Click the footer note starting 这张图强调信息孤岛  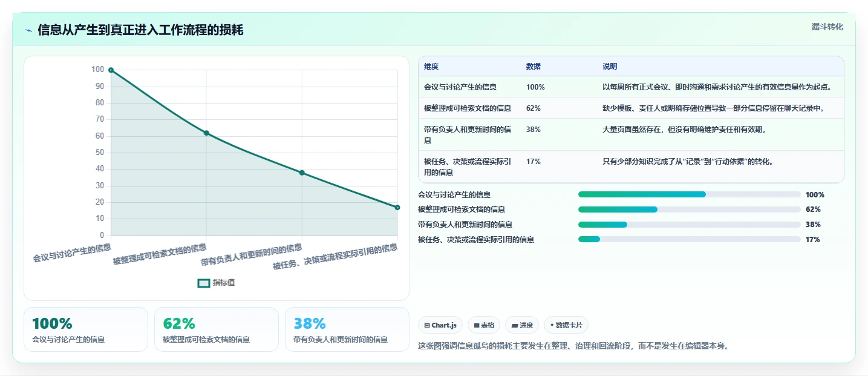pos(573,346)
